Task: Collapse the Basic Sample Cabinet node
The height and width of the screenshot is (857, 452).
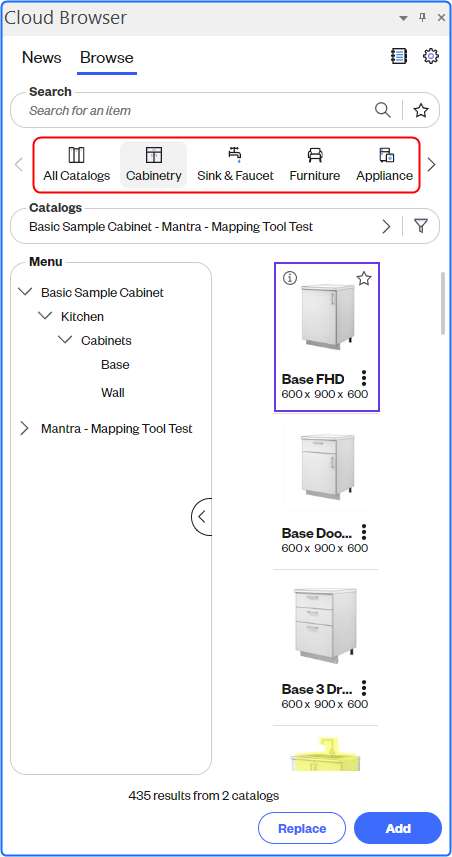Action: click(x=25, y=292)
